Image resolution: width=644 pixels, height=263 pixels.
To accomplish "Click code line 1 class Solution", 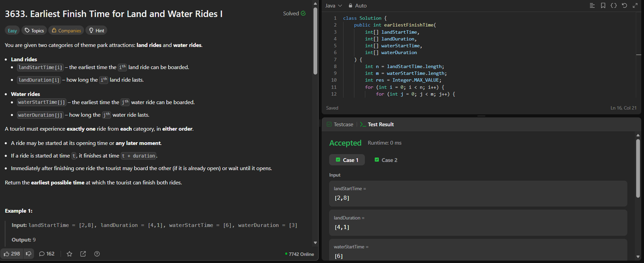I will tap(365, 18).
